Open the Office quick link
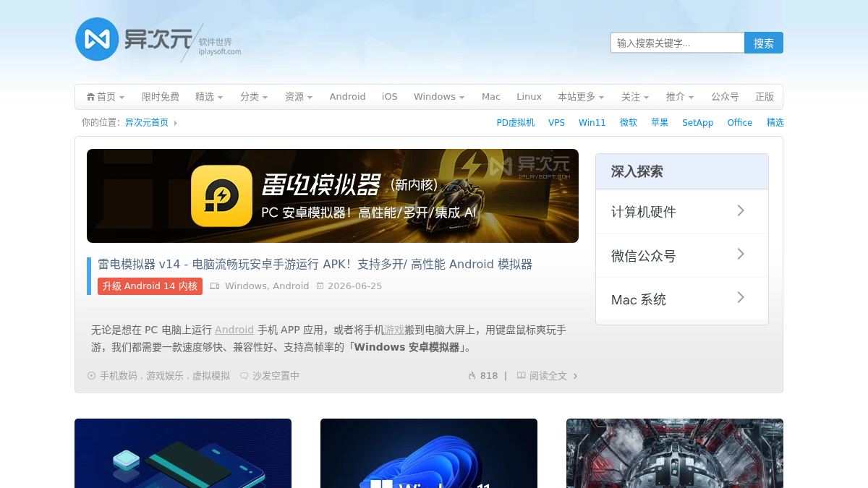This screenshot has width=868, height=488. (x=740, y=123)
